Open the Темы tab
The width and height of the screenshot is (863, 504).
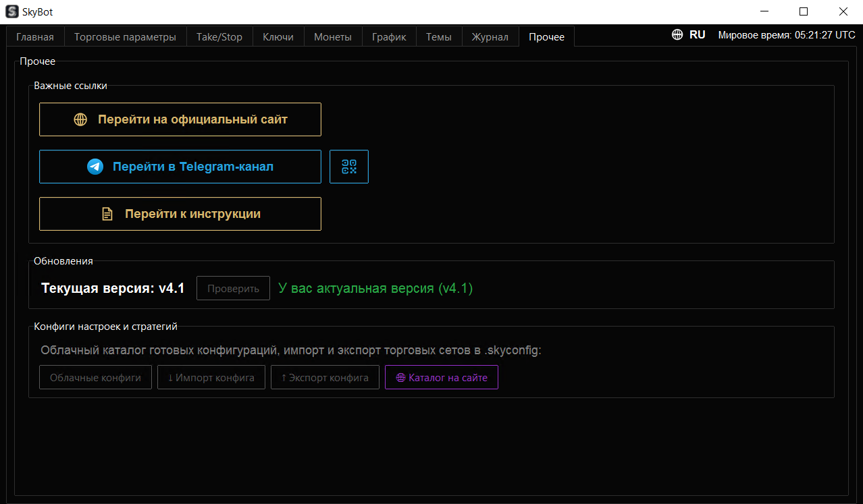(x=439, y=37)
